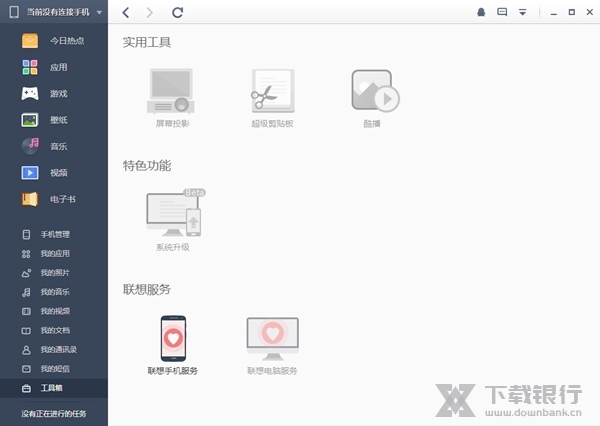Expand the top-right menu dropdown arrow
Screen dimensions: 600x426
[x=522, y=12]
